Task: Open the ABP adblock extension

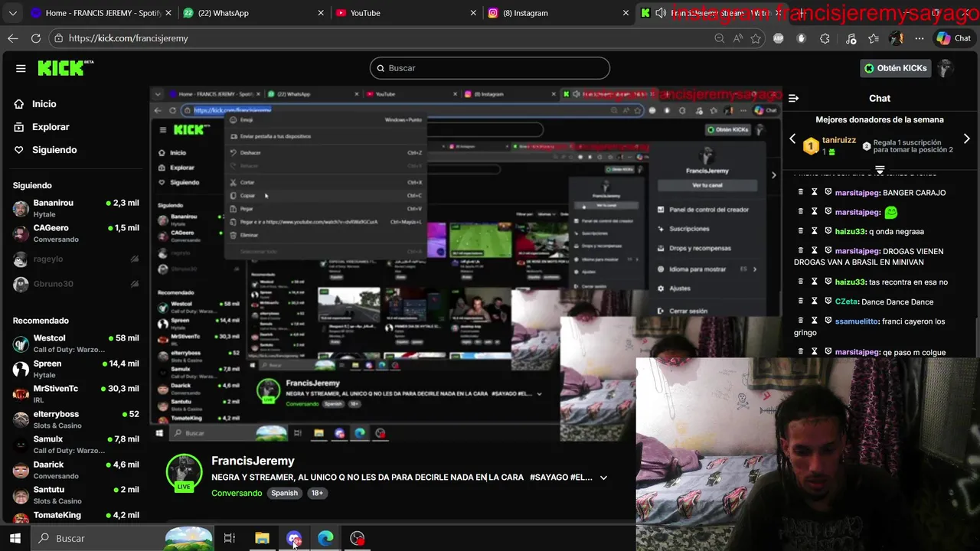Action: coord(778,38)
